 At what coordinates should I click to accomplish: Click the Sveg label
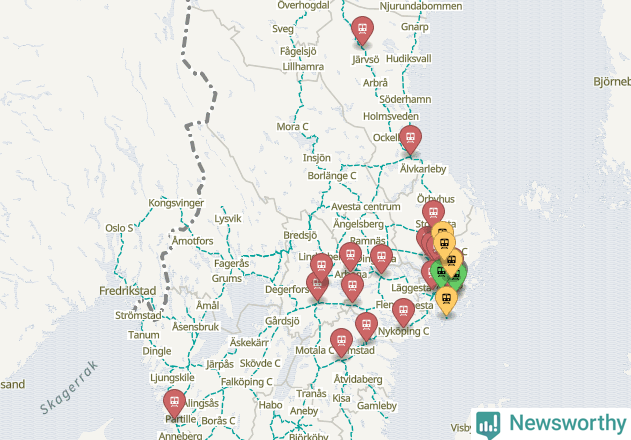point(283,29)
